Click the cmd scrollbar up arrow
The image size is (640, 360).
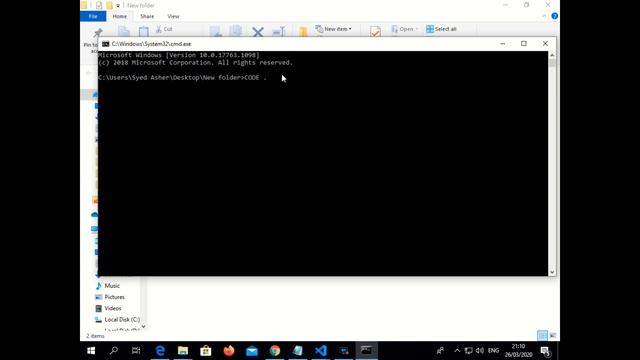[x=552, y=55]
